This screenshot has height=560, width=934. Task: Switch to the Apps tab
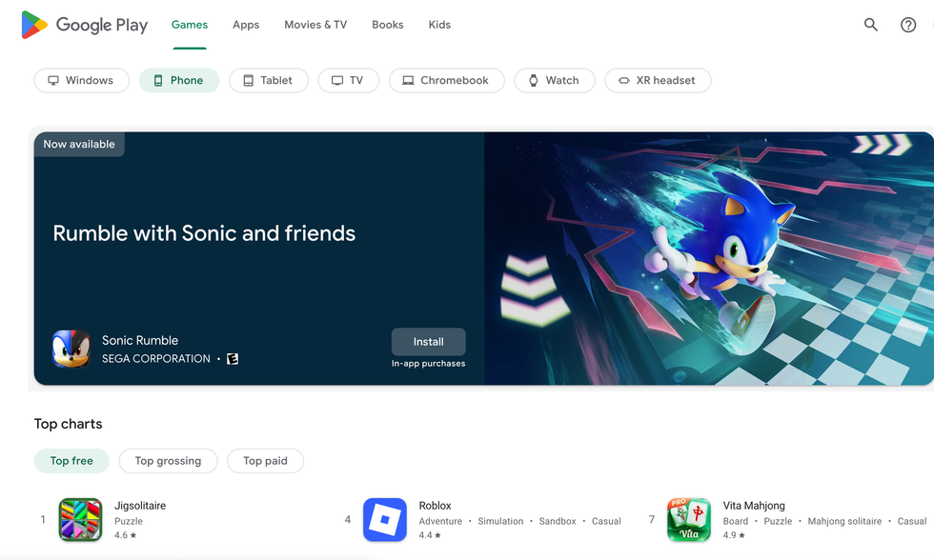(246, 24)
